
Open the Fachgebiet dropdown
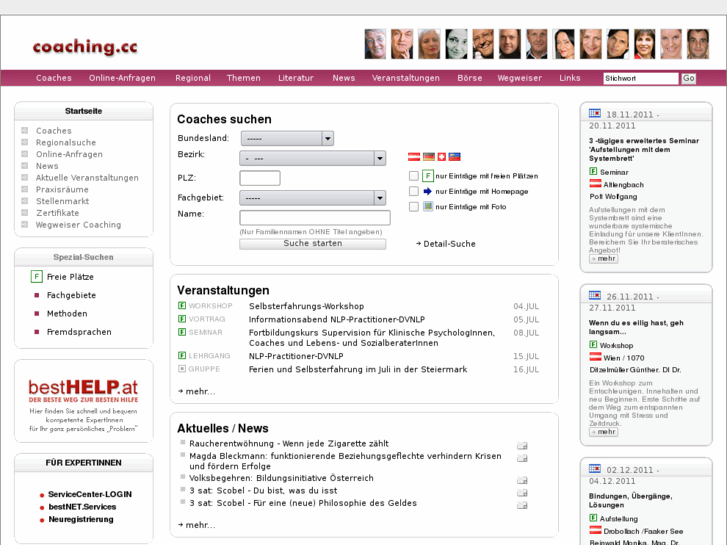[312, 198]
